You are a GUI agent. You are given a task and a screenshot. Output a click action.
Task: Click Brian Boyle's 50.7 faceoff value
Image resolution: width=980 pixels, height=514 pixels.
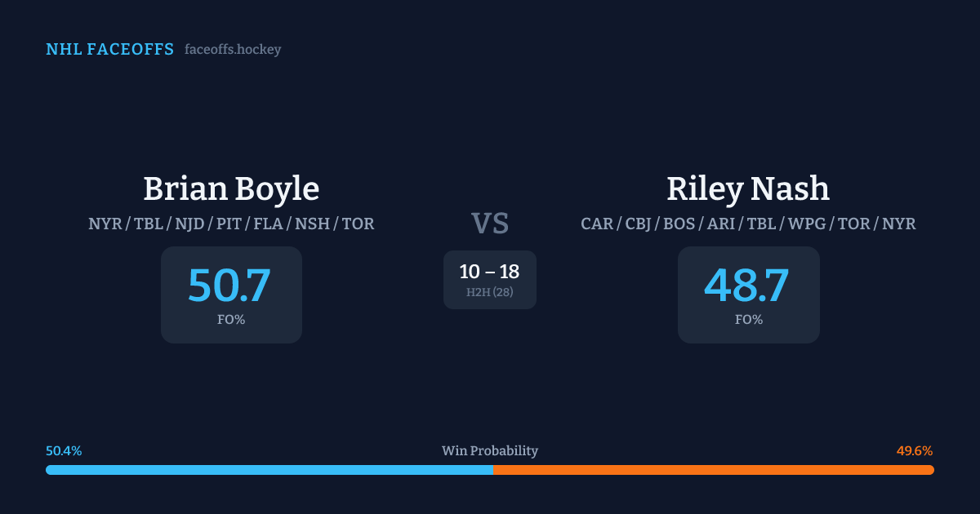(x=229, y=286)
